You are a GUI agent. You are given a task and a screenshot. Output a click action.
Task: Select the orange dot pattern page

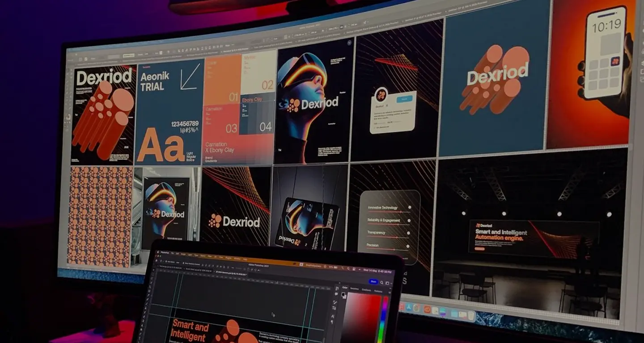(x=100, y=216)
